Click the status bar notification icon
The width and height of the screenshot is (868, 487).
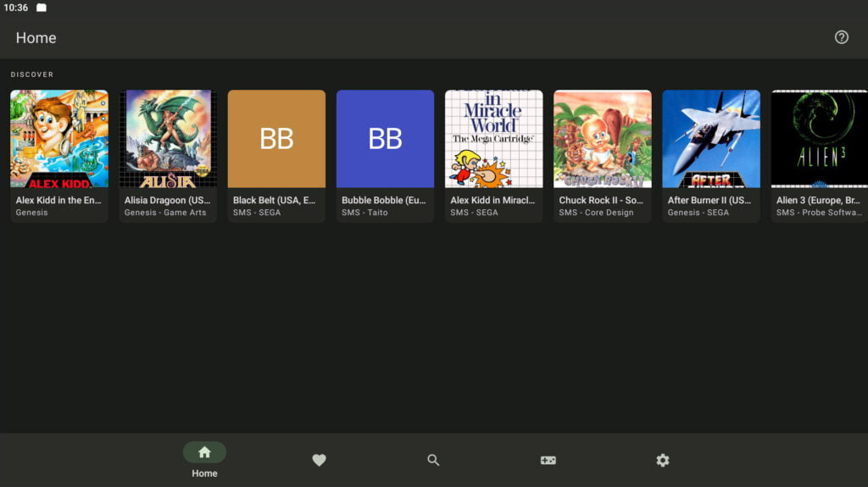(42, 8)
